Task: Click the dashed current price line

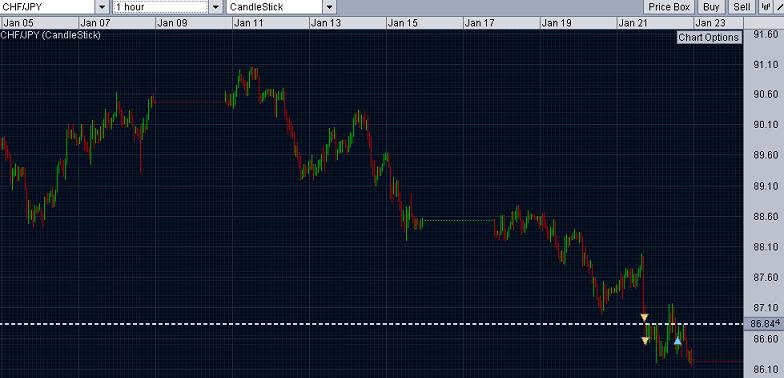Action: click(372, 324)
